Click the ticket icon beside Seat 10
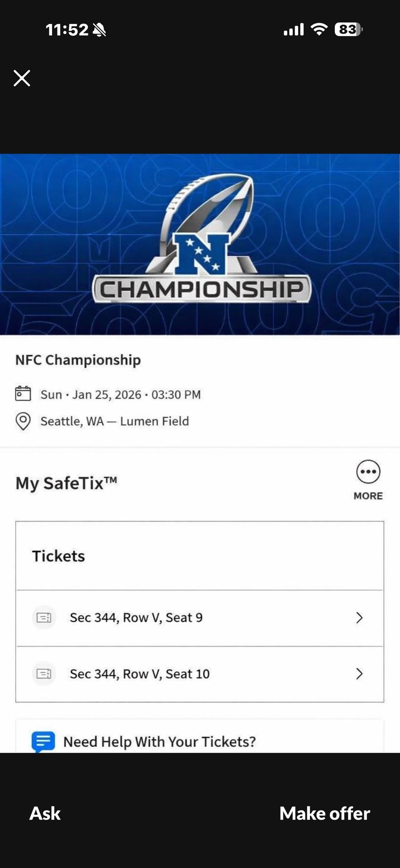Screen dimensions: 400x868 click(44, 674)
